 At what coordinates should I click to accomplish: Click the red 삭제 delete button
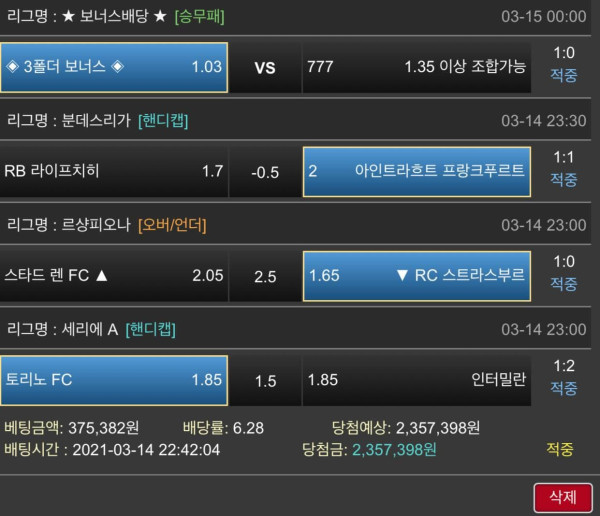coord(563,498)
